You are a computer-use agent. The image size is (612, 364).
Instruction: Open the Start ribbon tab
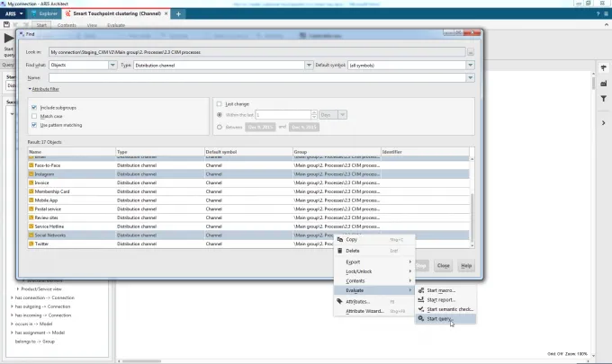point(41,25)
